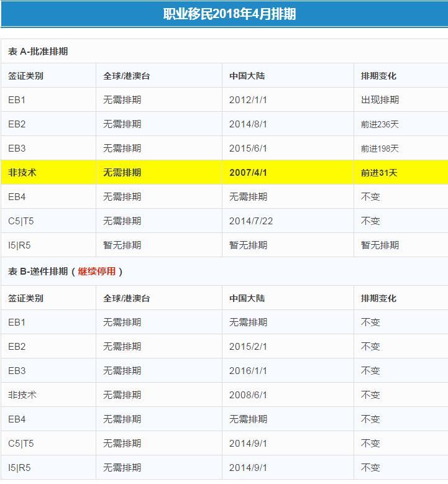Image resolution: width=448 pixels, height=484 pixels.
Task: Click the EB1 label in Table A
Action: click(x=17, y=99)
